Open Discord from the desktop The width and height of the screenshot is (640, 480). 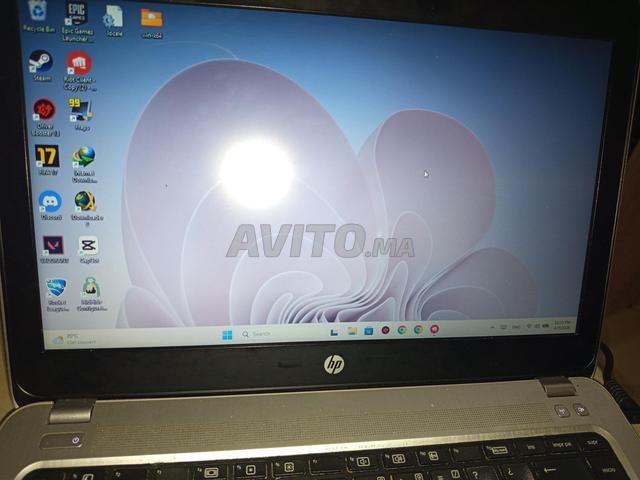tap(50, 201)
